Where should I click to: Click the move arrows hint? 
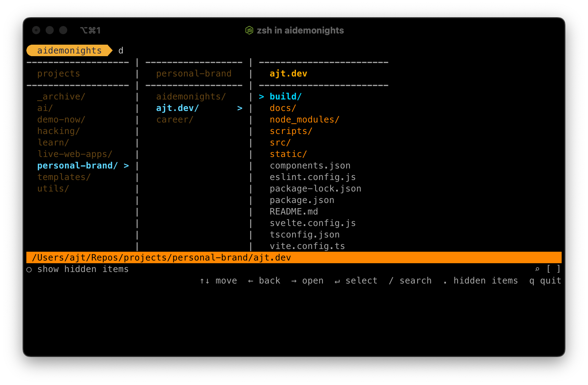(x=218, y=281)
